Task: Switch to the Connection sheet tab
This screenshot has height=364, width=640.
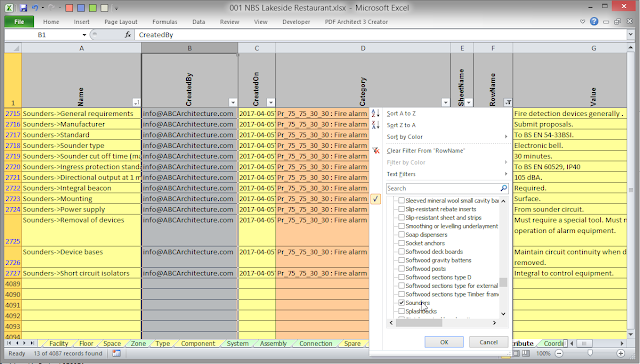Action: 316,343
